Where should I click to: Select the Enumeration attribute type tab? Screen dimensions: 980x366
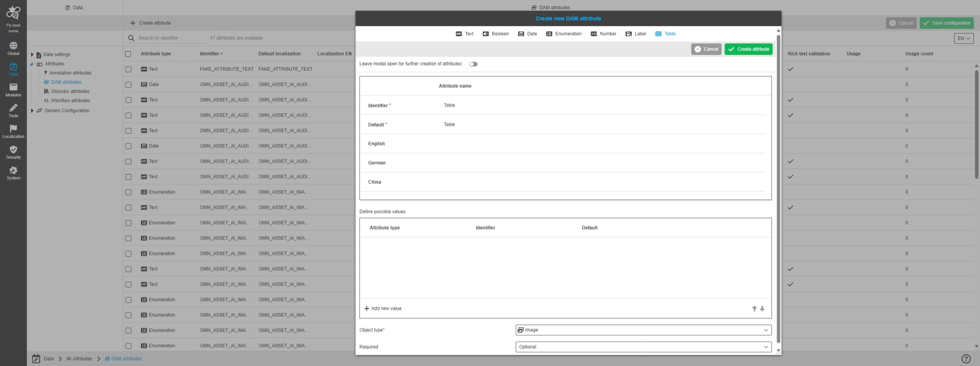click(x=564, y=34)
